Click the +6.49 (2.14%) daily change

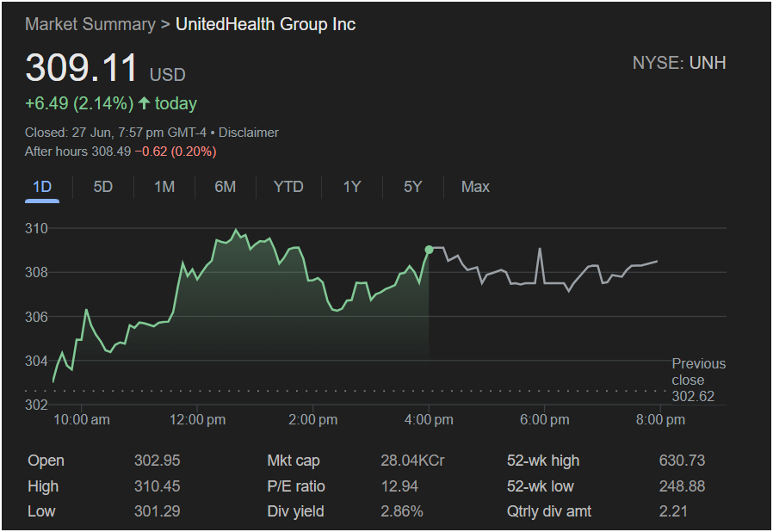pyautogui.click(x=79, y=103)
